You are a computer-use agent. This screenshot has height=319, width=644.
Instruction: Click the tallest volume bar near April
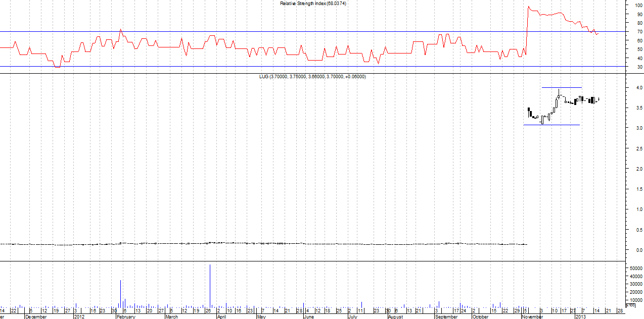[x=210, y=285]
